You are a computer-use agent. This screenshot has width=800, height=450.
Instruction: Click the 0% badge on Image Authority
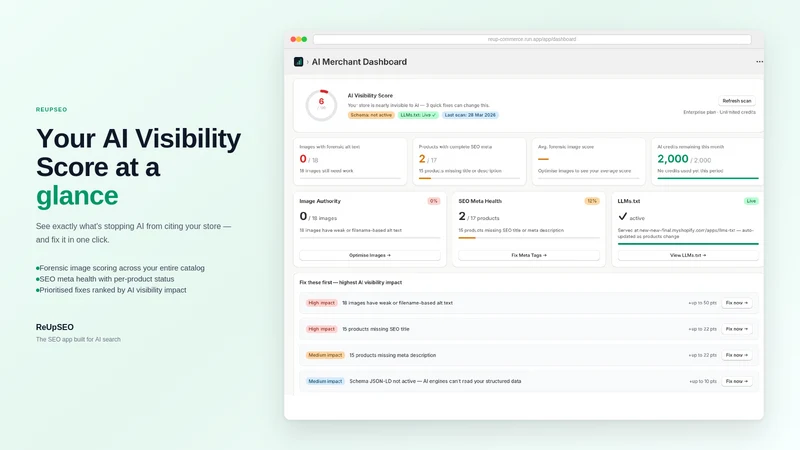(434, 201)
